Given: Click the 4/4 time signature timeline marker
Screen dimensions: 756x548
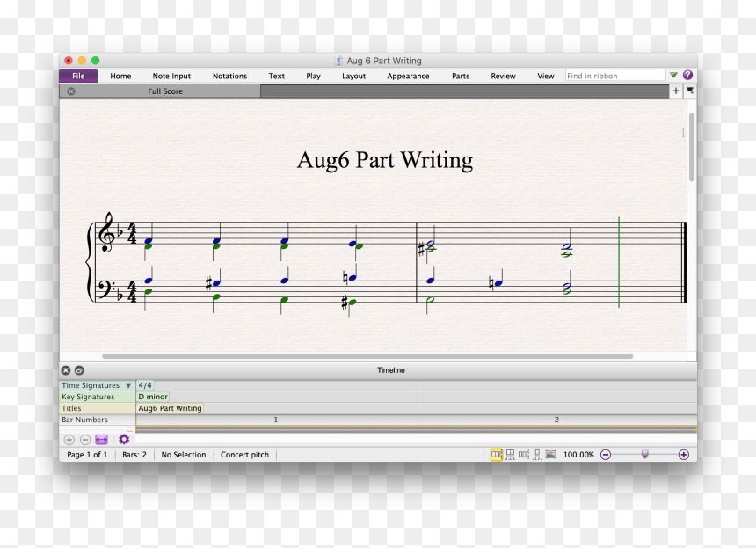Looking at the screenshot, I should [x=145, y=385].
